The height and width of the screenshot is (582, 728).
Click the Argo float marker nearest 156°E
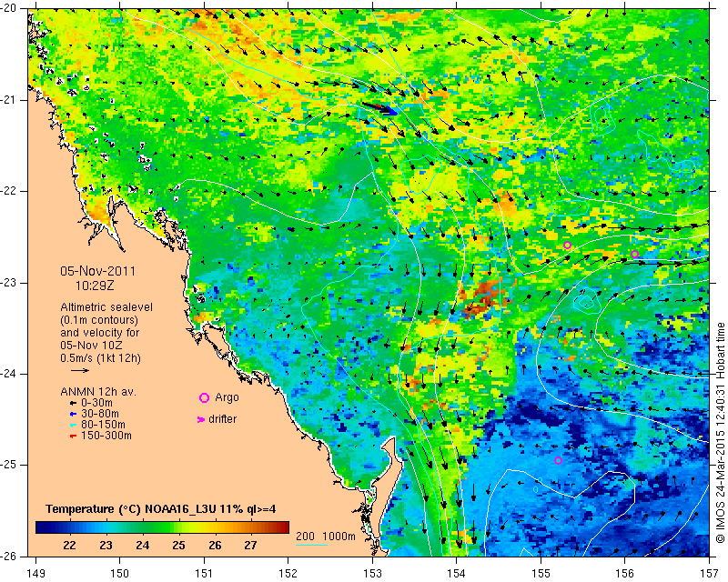tap(634, 254)
